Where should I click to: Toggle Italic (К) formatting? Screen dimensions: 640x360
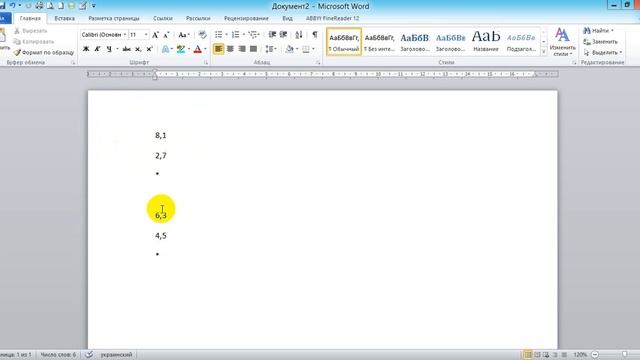click(97, 49)
